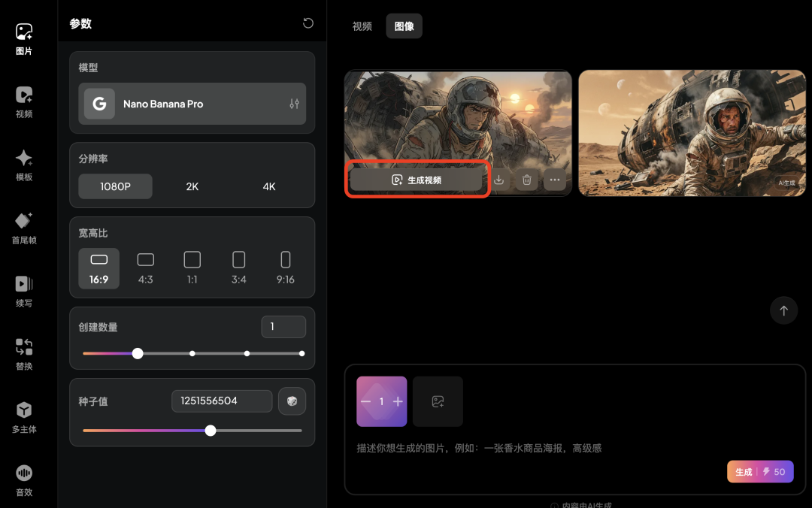The width and height of the screenshot is (812, 508).
Task: Switch to the 视频 tab at top
Action: 362,26
